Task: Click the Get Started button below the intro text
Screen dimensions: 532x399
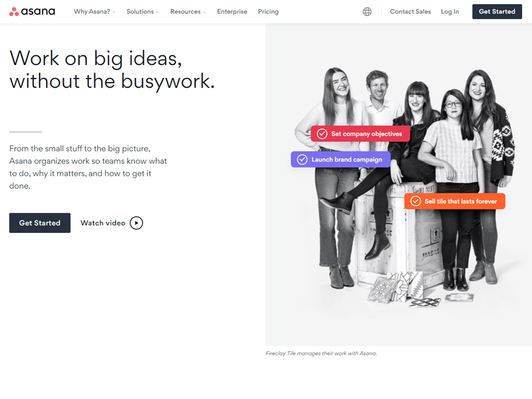Action: tap(40, 223)
